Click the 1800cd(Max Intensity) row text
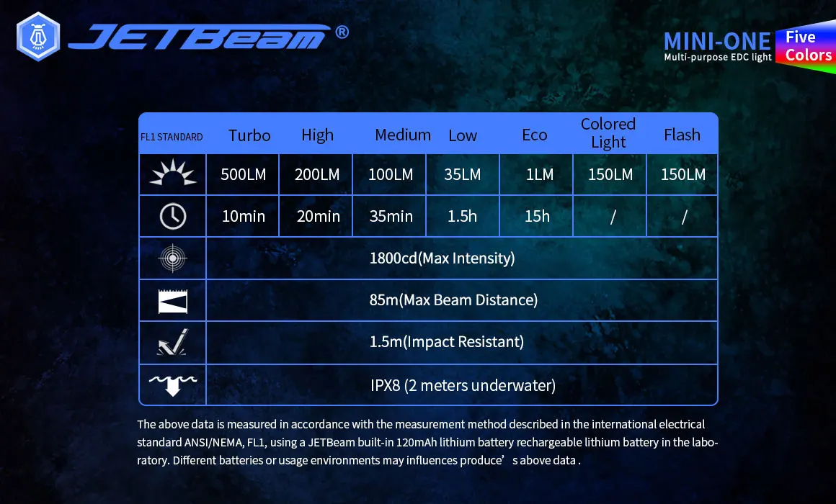Image resolution: width=836 pixels, height=504 pixels. pos(442,258)
